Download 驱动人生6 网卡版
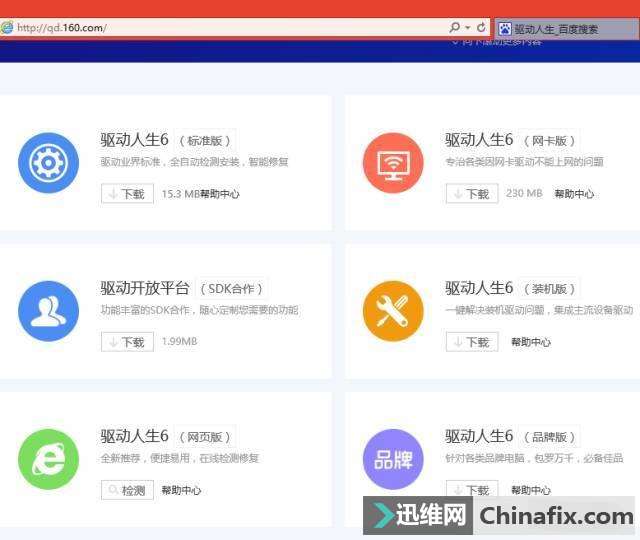The image size is (640, 540). (x=472, y=194)
